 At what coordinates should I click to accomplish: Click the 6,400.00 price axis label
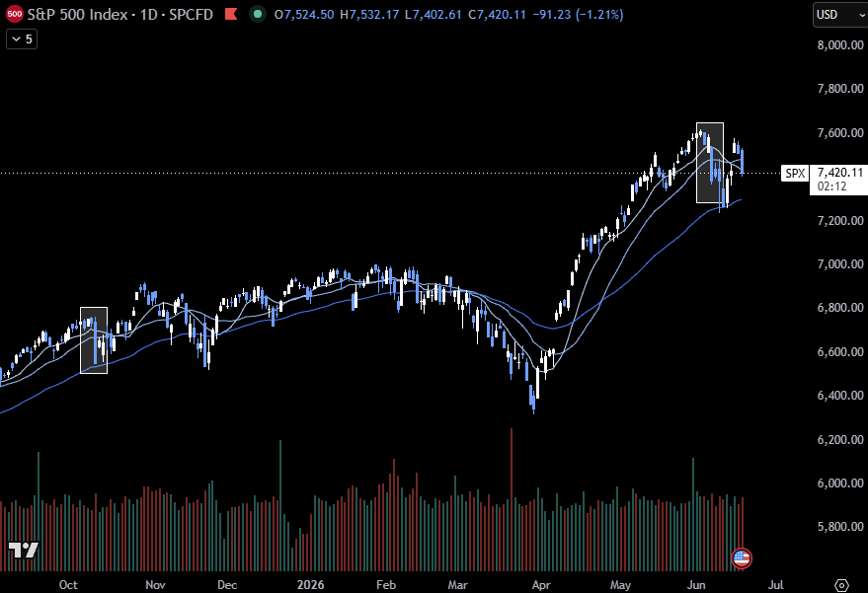[840, 396]
